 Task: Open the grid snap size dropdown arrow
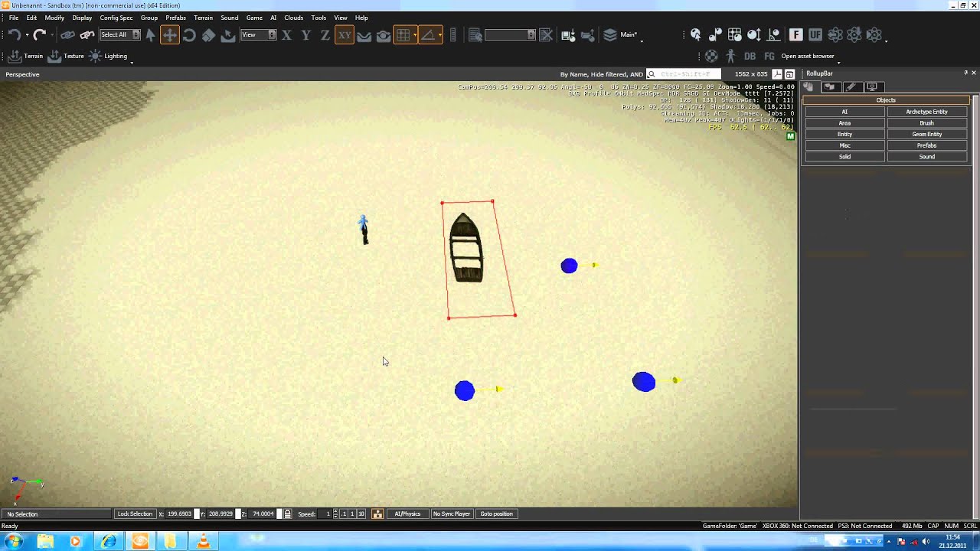[415, 34]
